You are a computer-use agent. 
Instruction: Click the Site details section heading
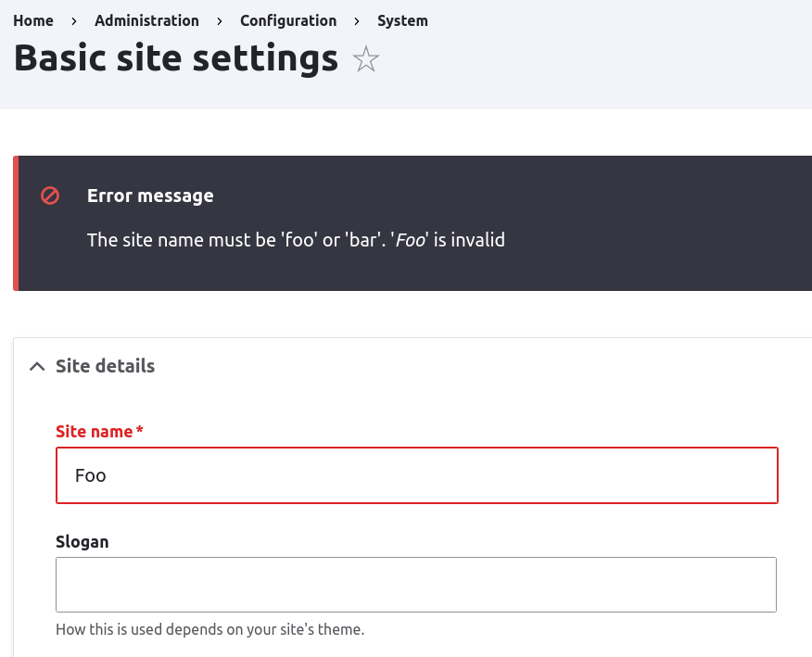[105, 366]
